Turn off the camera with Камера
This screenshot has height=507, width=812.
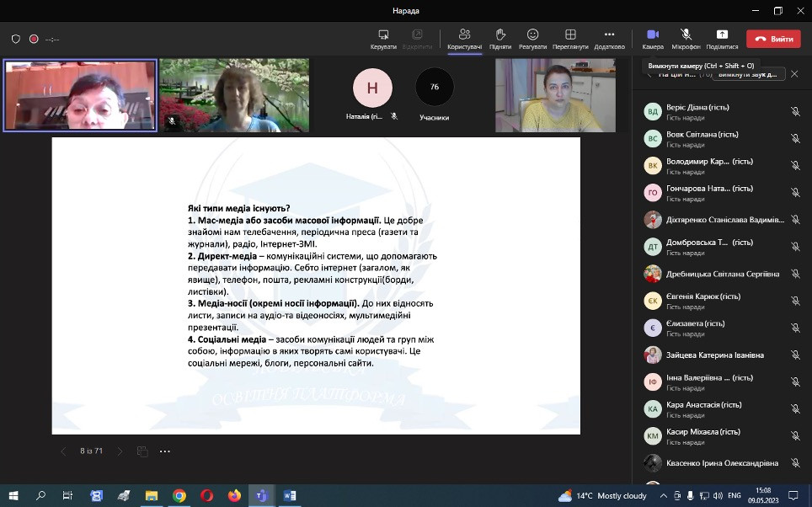pos(653,39)
